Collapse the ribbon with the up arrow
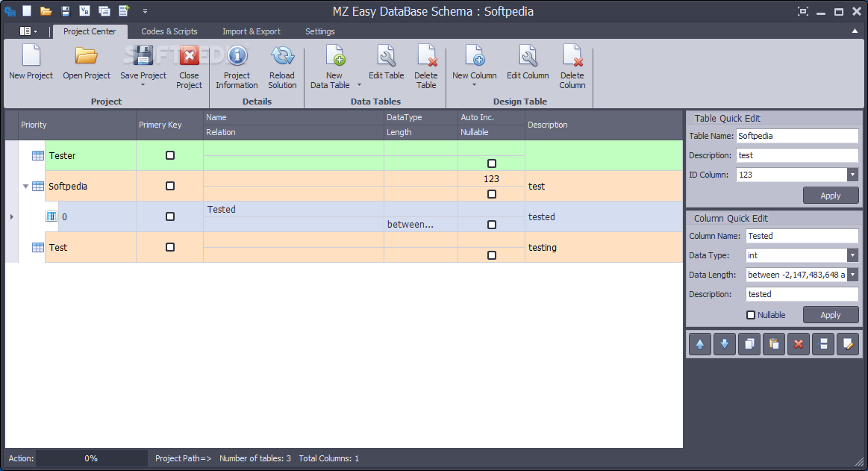Viewport: 868px width, 471px height. (x=855, y=31)
